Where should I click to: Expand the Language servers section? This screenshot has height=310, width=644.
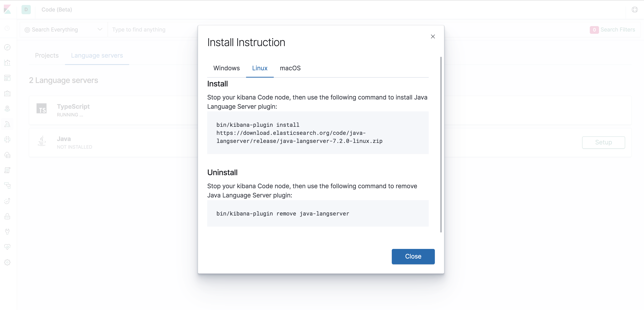click(x=97, y=55)
